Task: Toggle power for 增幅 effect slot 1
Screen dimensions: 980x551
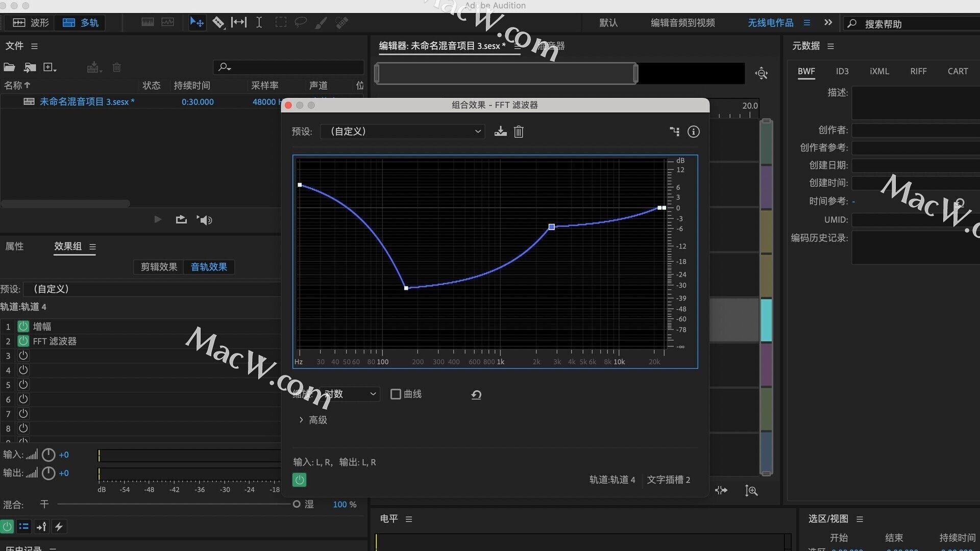Action: [23, 326]
